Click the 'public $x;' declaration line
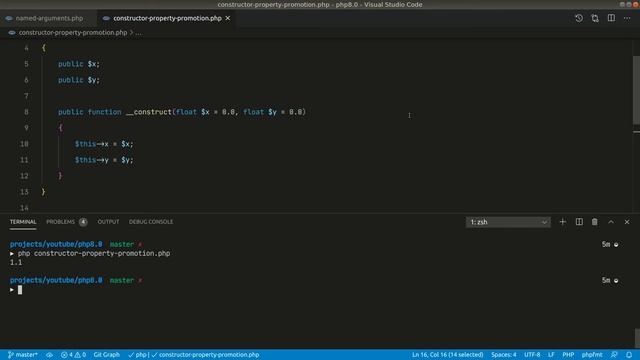The height and width of the screenshot is (360, 640). [x=79, y=64]
